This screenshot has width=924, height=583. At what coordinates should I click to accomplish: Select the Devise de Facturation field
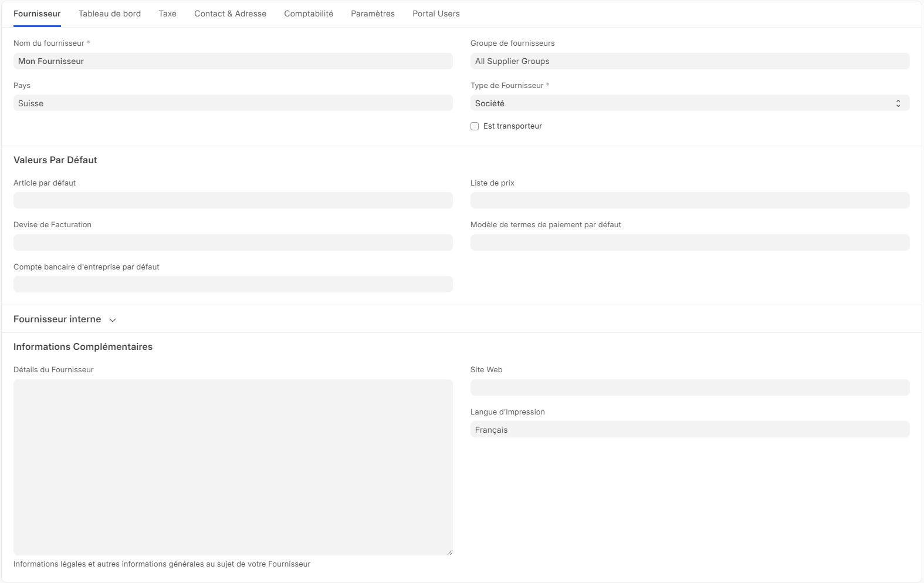(233, 242)
